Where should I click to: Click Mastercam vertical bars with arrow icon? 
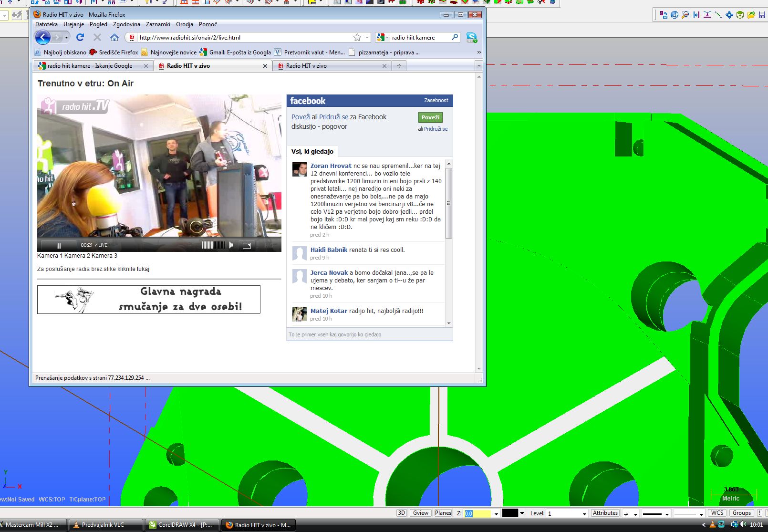(696, 14)
